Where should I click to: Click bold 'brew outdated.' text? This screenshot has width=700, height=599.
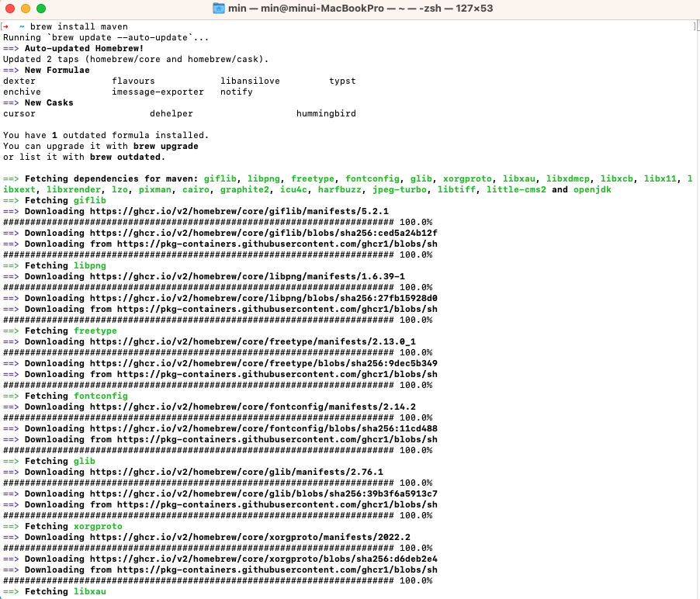128,157
